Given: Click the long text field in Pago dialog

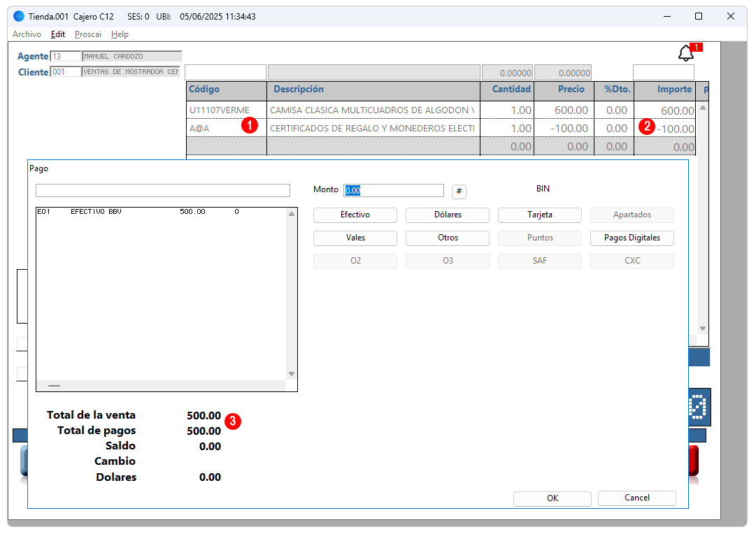Looking at the screenshot, I should (163, 190).
